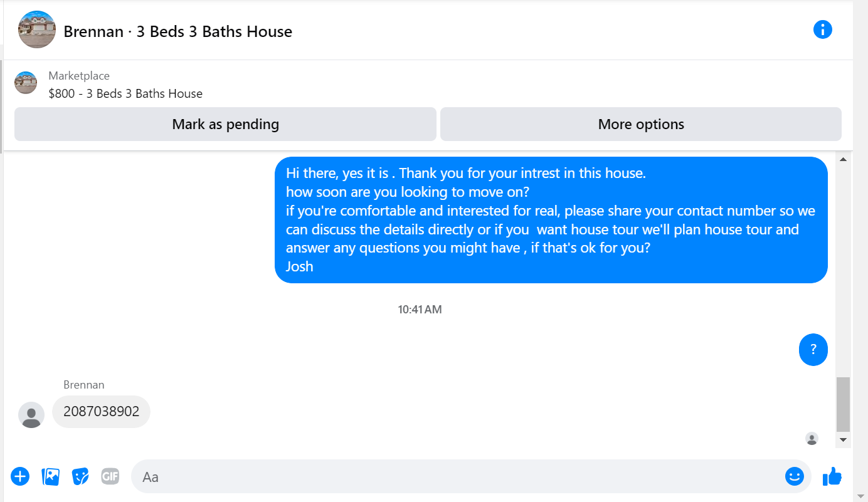Click Brennan's gray avatar beside the message
The width and height of the screenshot is (868, 502).
[x=31, y=415]
